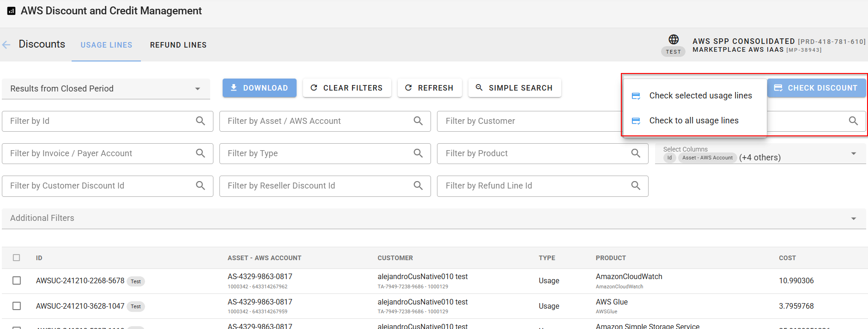Click the Id chip in Select Columns

tap(669, 158)
